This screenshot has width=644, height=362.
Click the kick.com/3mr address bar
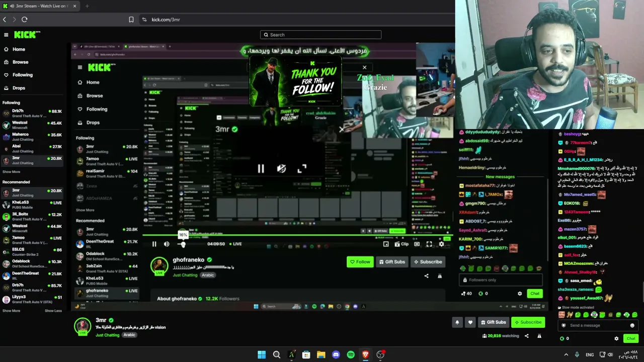click(297, 20)
